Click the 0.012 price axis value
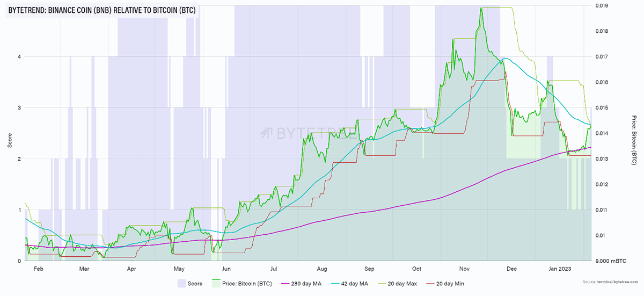The image size is (644, 296). [x=602, y=184]
